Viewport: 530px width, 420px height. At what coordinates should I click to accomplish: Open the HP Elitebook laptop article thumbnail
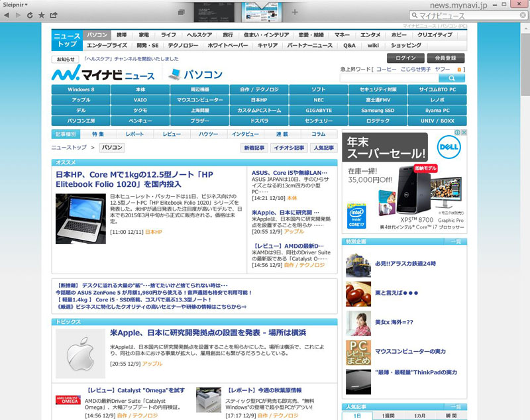pyautogui.click(x=81, y=219)
